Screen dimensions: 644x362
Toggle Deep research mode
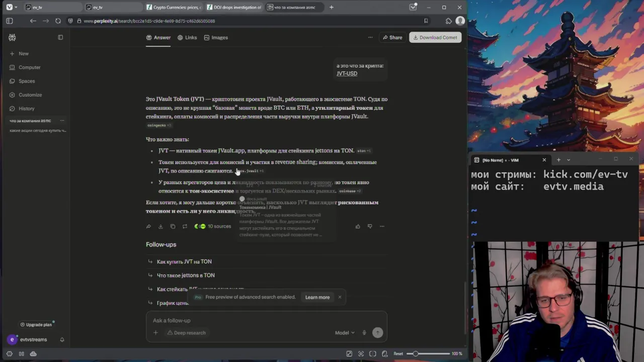(x=186, y=332)
